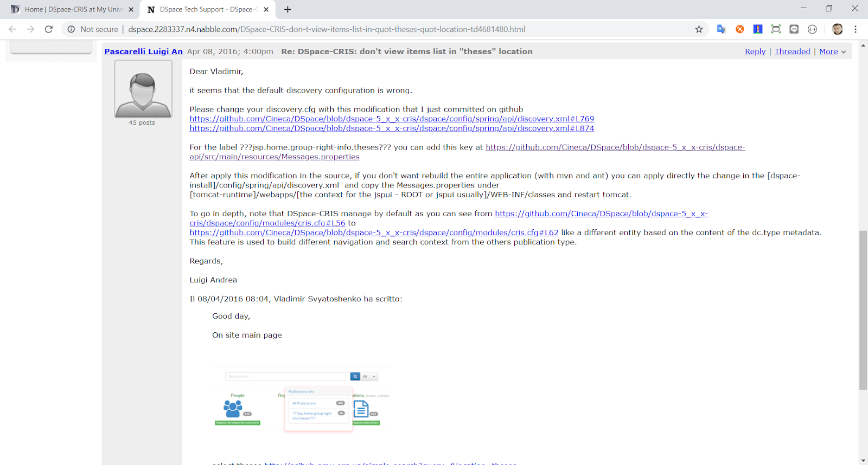This screenshot has width=868, height=465.
Task: Click the page vertical scrollbar thumb
Action: pos(863,310)
